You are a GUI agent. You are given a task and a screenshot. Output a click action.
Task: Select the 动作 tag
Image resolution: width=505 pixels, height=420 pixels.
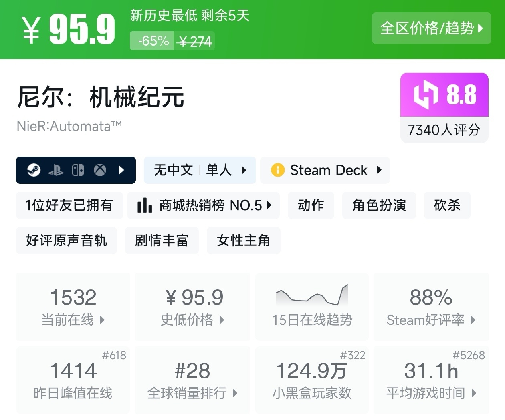(311, 205)
